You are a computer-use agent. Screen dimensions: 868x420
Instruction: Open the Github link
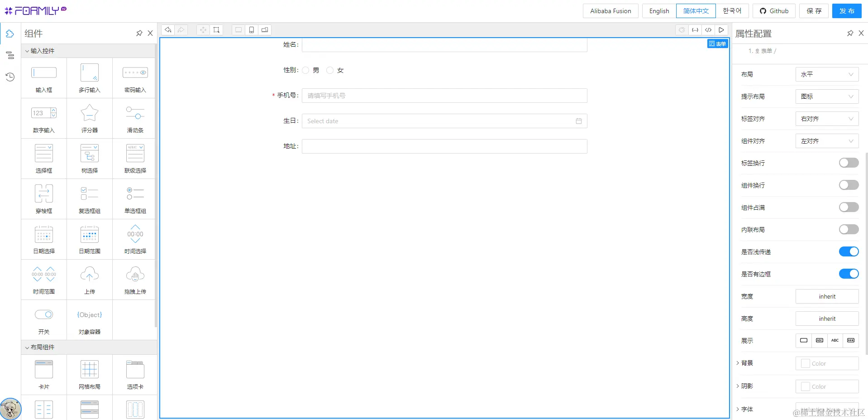click(773, 10)
